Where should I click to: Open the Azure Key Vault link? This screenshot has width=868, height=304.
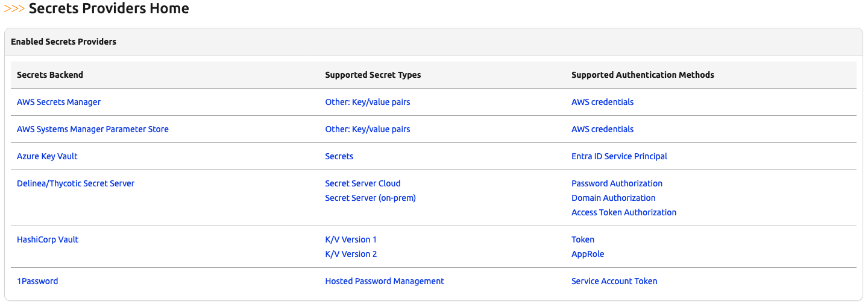[x=47, y=156]
